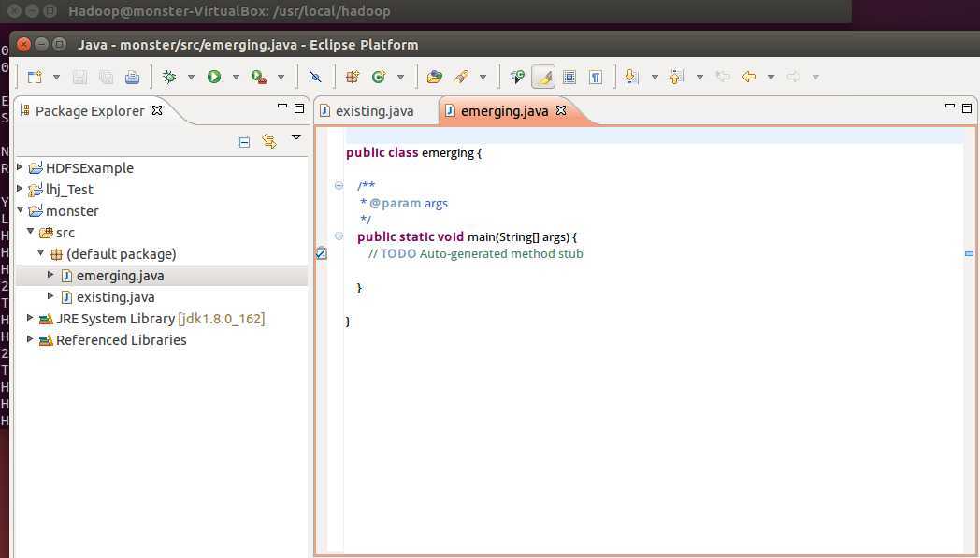The image size is (980, 558).
Task: Open the Package Explorer view menu triangle
Action: tap(296, 138)
